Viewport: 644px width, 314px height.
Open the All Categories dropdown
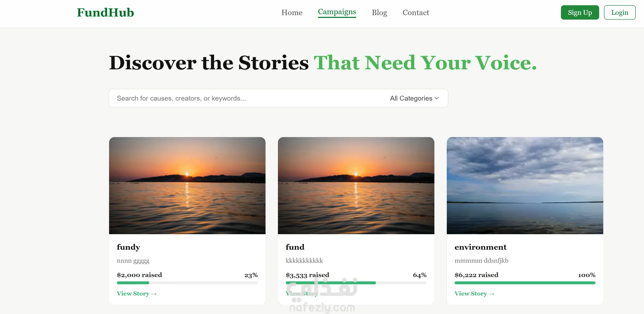414,98
